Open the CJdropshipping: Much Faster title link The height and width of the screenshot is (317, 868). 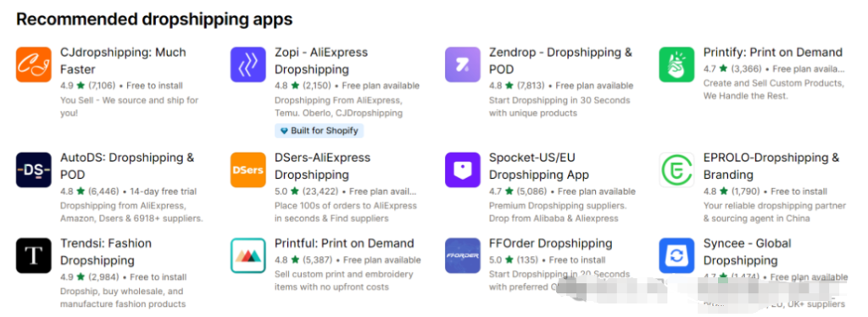(123, 61)
